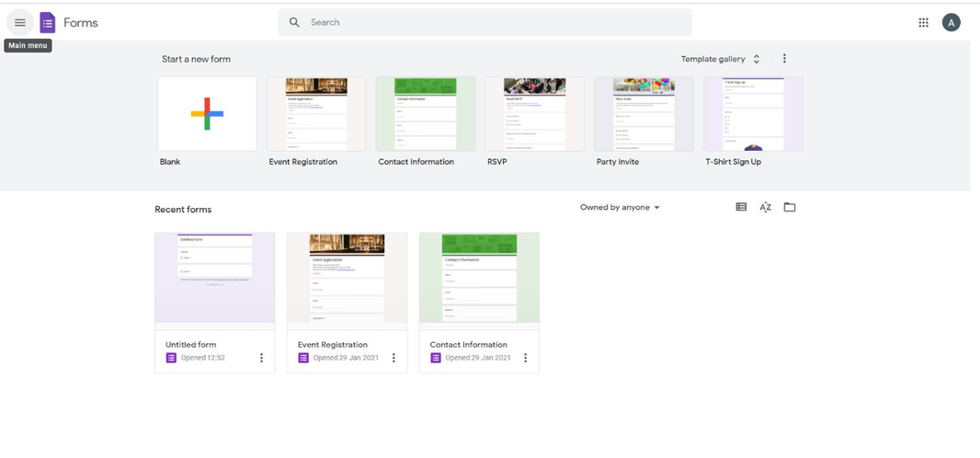Open the three-dot menu beside Template gallery
980x458 pixels.
tap(784, 59)
